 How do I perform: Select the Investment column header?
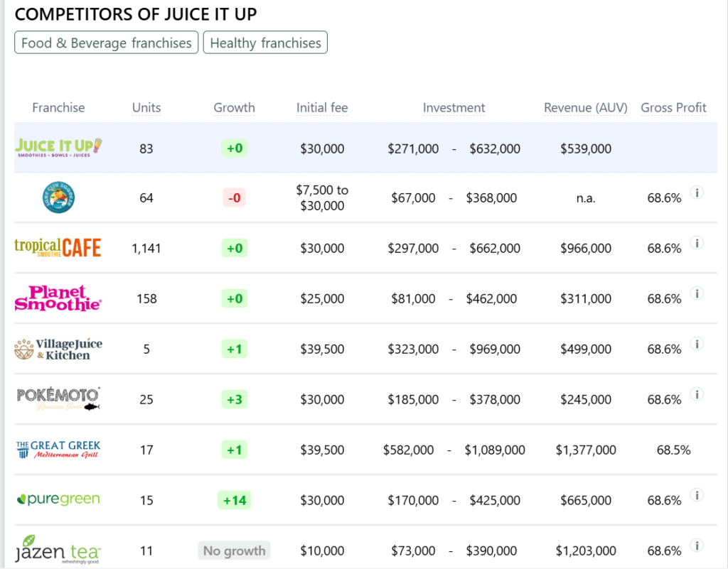454,107
